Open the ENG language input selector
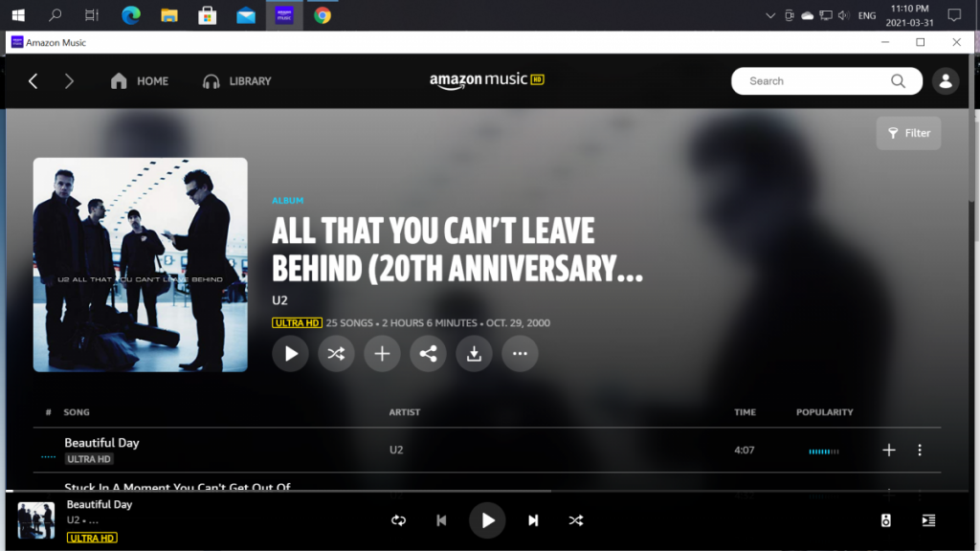 (x=867, y=15)
